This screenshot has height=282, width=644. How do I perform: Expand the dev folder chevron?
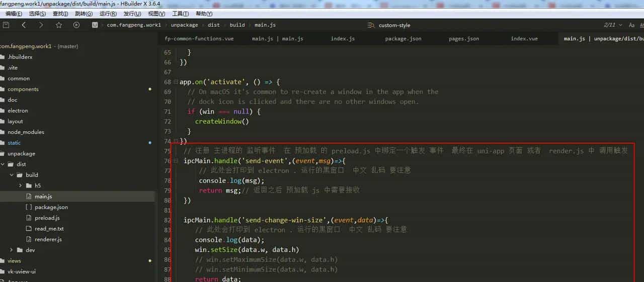click(x=11, y=250)
